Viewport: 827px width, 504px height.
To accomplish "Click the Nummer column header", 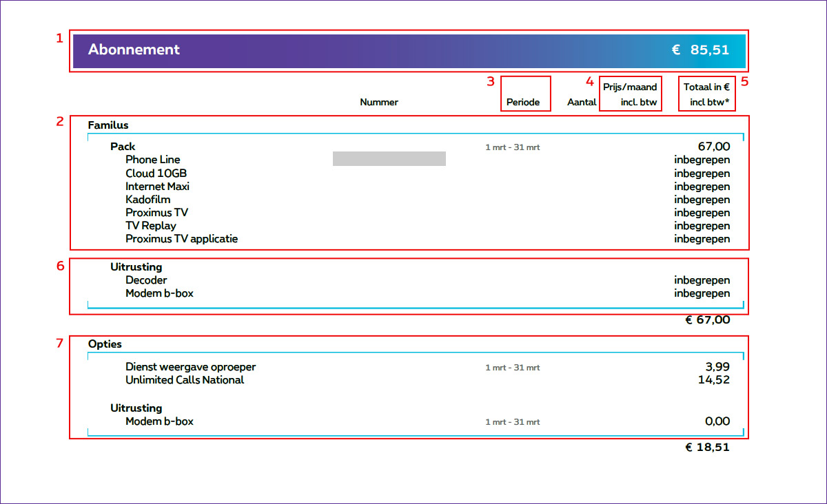I will [379, 103].
